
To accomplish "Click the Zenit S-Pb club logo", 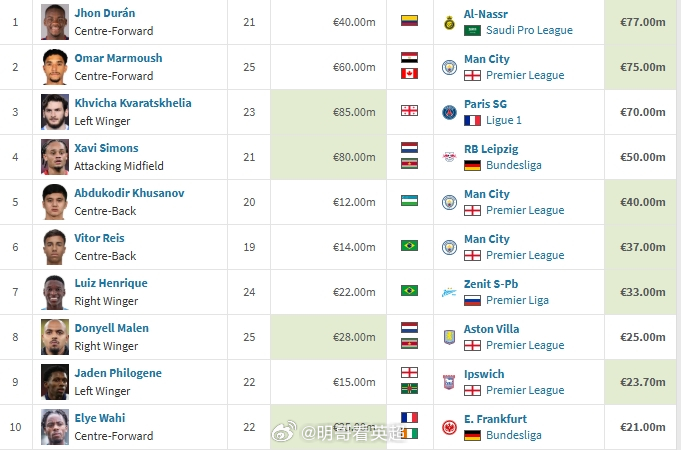I will coord(449,292).
